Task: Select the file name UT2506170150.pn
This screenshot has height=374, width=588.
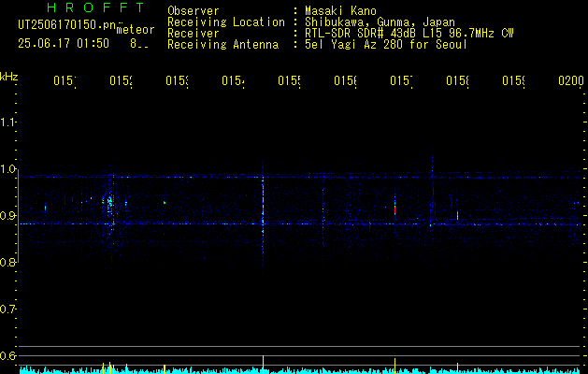Action: [x=66, y=25]
